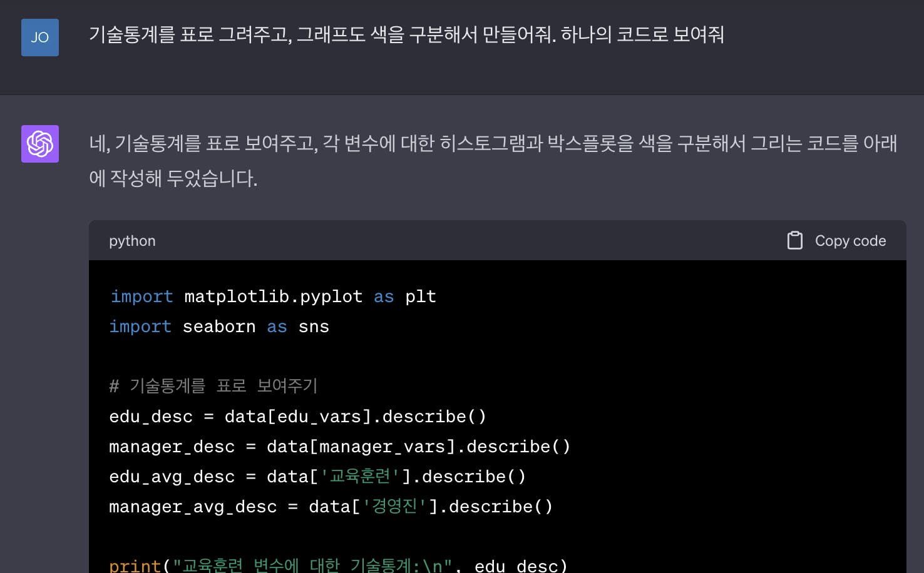Click the data[edu_vars] expression in code
924x573 pixels.
(x=298, y=417)
